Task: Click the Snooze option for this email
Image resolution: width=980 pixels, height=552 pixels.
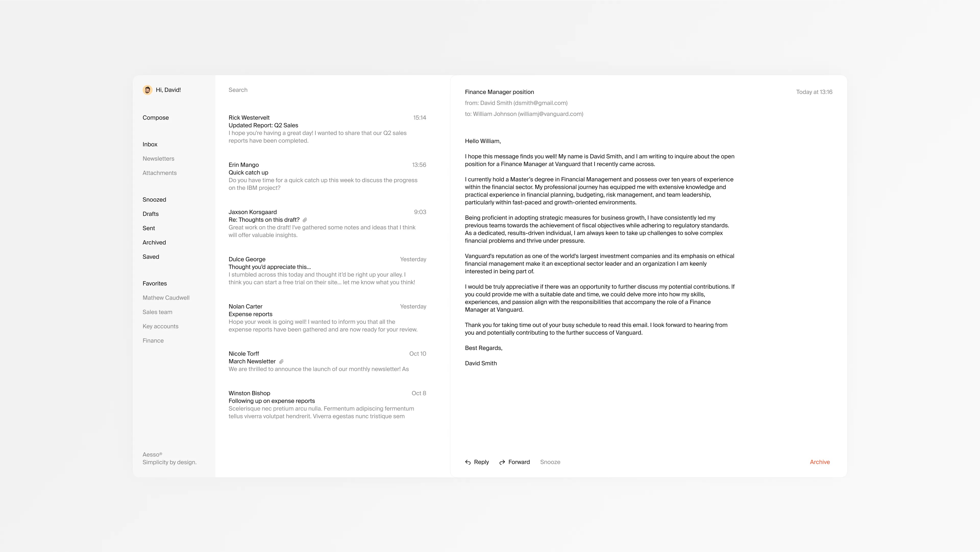Action: (x=550, y=462)
